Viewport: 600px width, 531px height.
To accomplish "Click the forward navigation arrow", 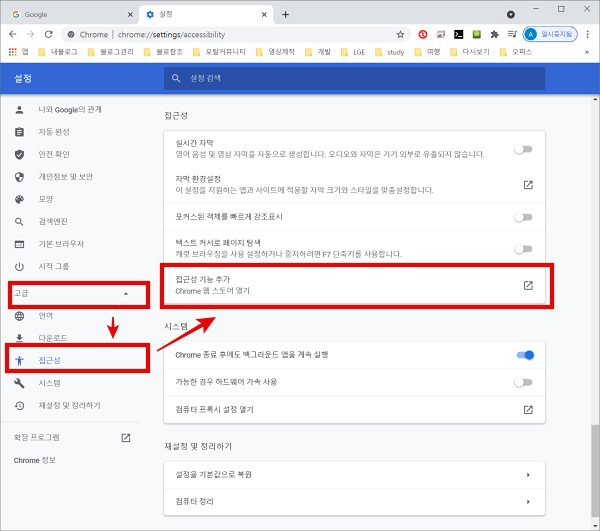I will click(31, 34).
